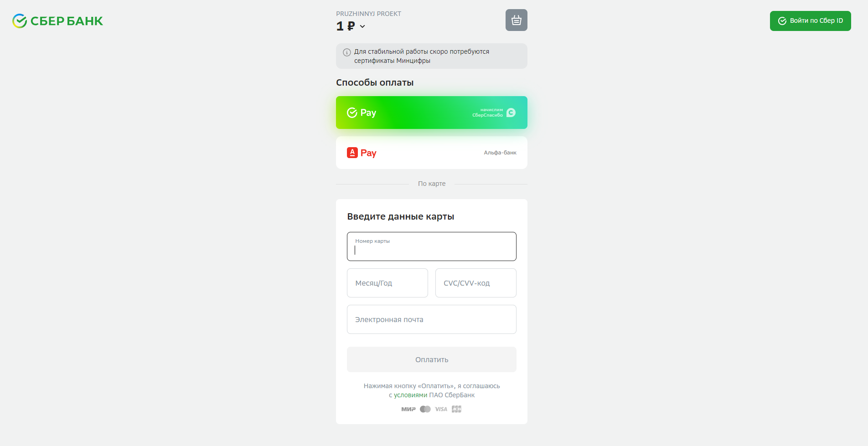Image resolution: width=868 pixels, height=446 pixels.
Task: Click the Sberbank logo
Action: (57, 21)
